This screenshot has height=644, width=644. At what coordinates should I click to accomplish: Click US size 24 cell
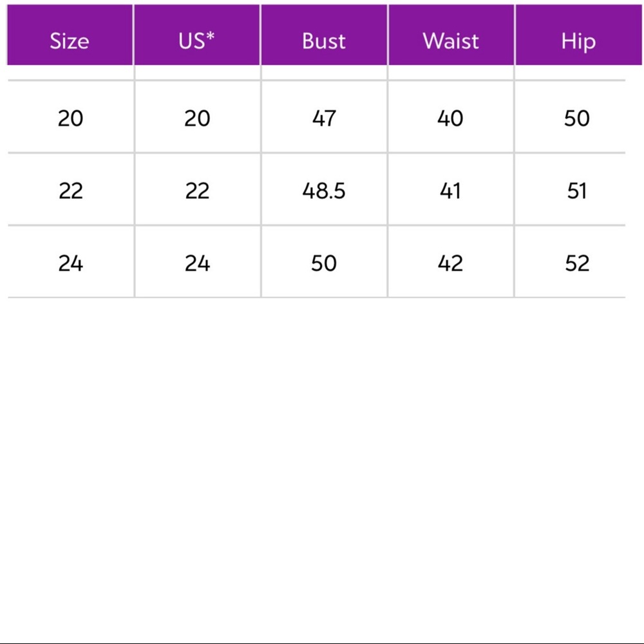197,263
